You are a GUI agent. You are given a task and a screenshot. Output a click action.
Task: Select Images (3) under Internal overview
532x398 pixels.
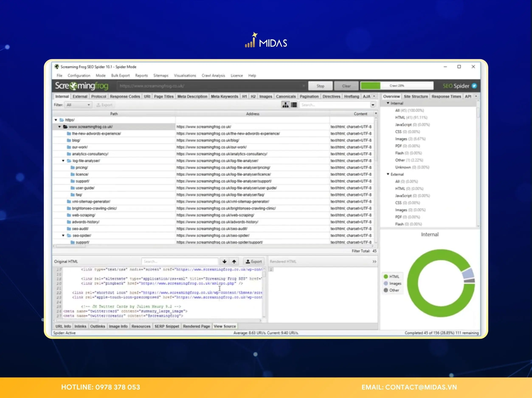(410, 139)
